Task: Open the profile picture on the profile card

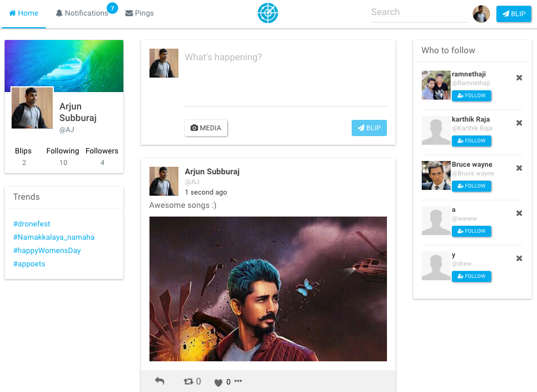Action: [32, 108]
